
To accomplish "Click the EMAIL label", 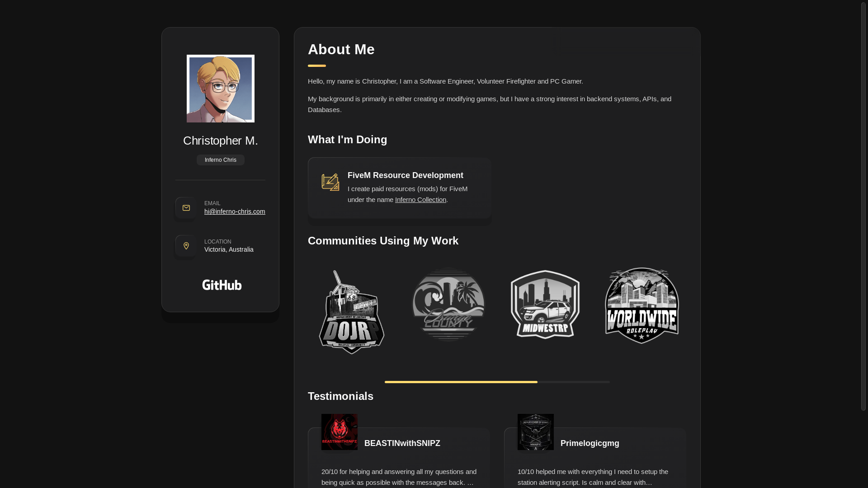I will [x=212, y=203].
